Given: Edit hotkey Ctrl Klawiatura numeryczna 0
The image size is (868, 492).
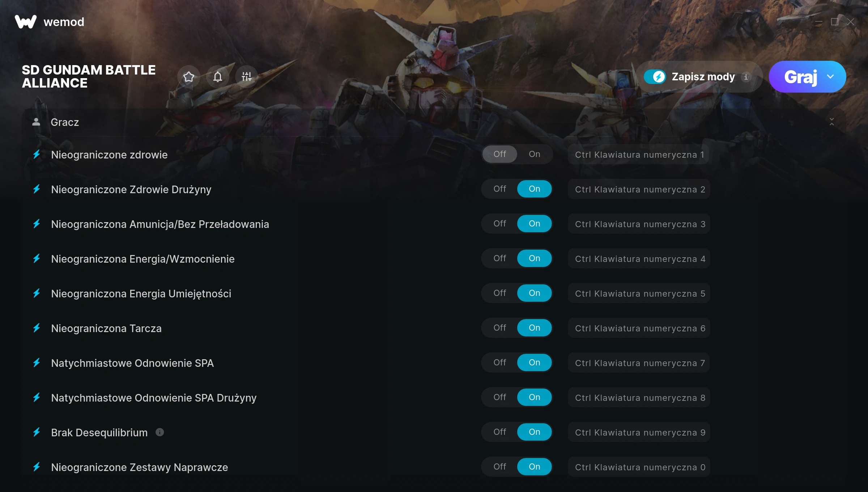Looking at the screenshot, I should point(639,467).
